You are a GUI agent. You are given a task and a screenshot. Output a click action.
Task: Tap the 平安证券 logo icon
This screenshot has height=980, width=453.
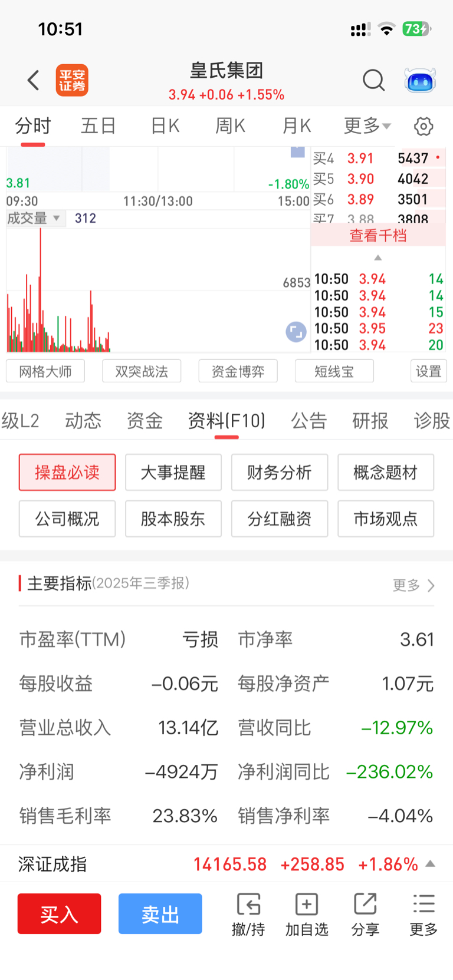click(x=72, y=80)
